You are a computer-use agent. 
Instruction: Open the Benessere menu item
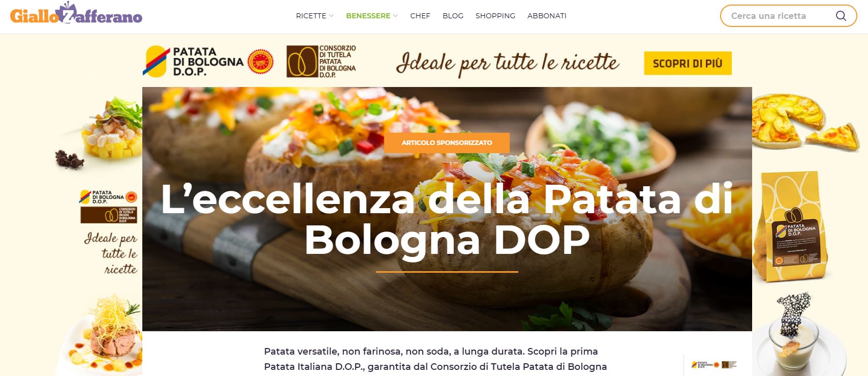point(368,16)
